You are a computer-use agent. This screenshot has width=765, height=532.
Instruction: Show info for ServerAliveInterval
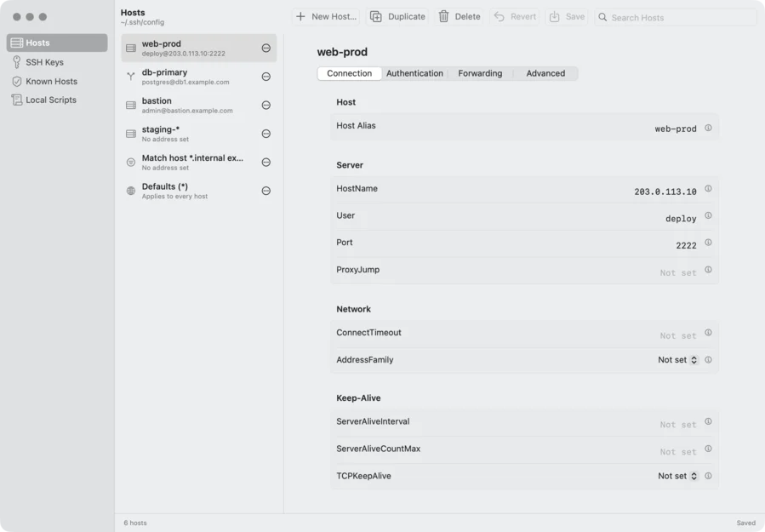tap(708, 421)
